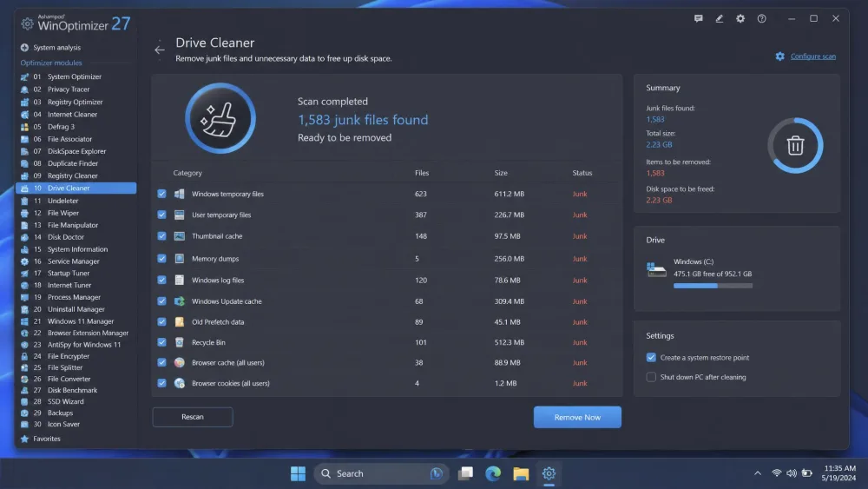Open Favorites in sidebar

(x=41, y=439)
